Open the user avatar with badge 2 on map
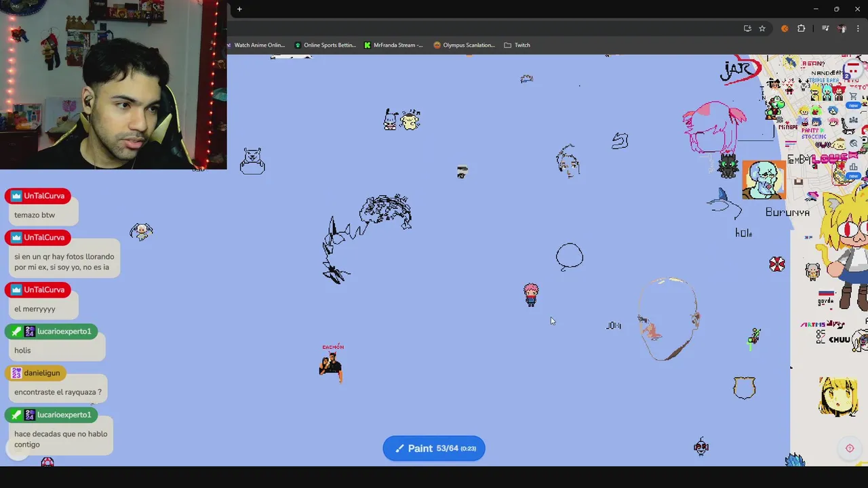868x488 pixels. (853, 70)
